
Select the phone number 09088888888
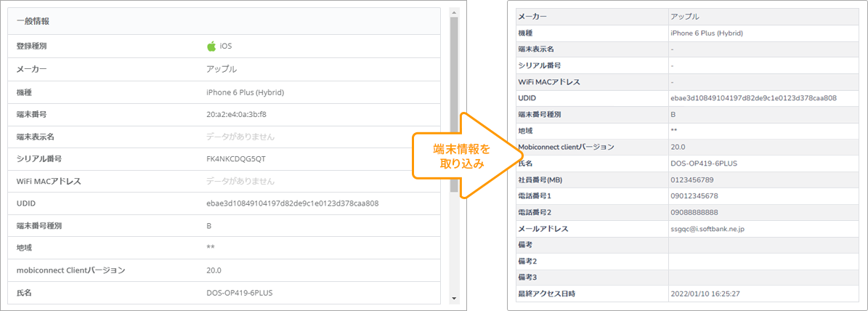point(694,212)
